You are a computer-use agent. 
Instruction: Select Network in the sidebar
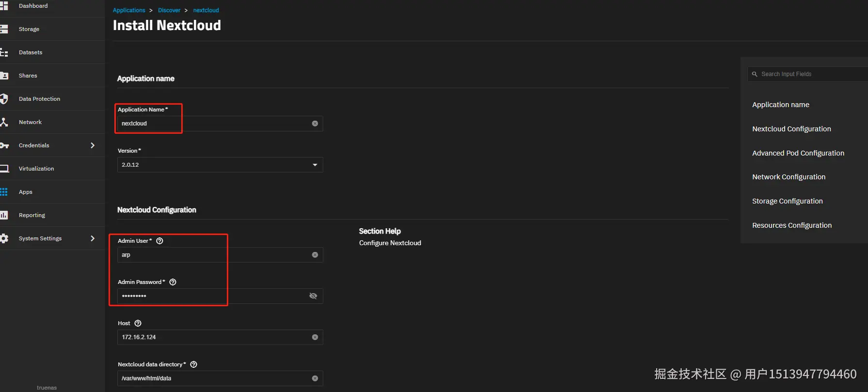point(31,122)
